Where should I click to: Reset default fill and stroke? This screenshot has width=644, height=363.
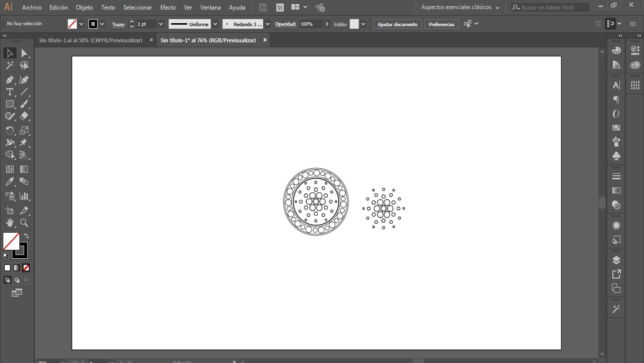pos(6,255)
